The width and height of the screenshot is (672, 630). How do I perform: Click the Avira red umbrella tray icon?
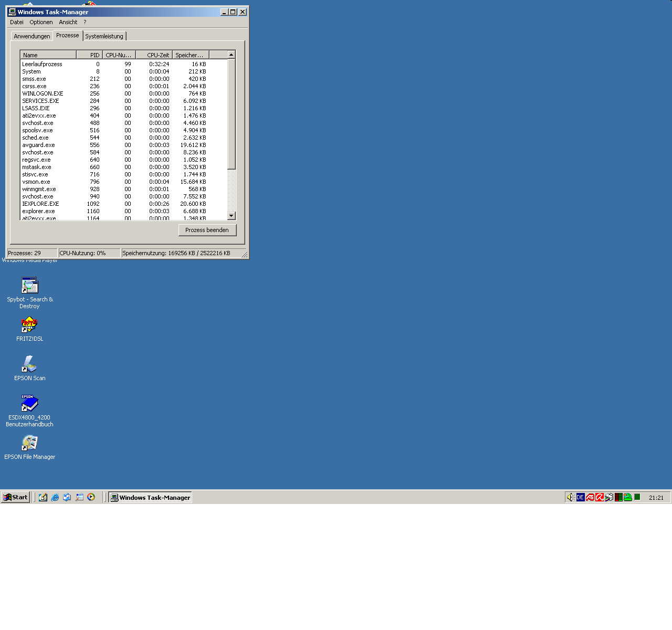tap(600, 497)
